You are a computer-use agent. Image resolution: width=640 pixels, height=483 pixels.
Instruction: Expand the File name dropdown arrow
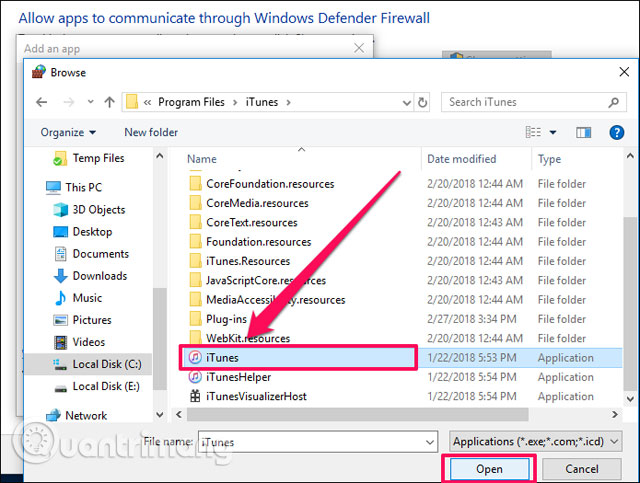click(430, 442)
